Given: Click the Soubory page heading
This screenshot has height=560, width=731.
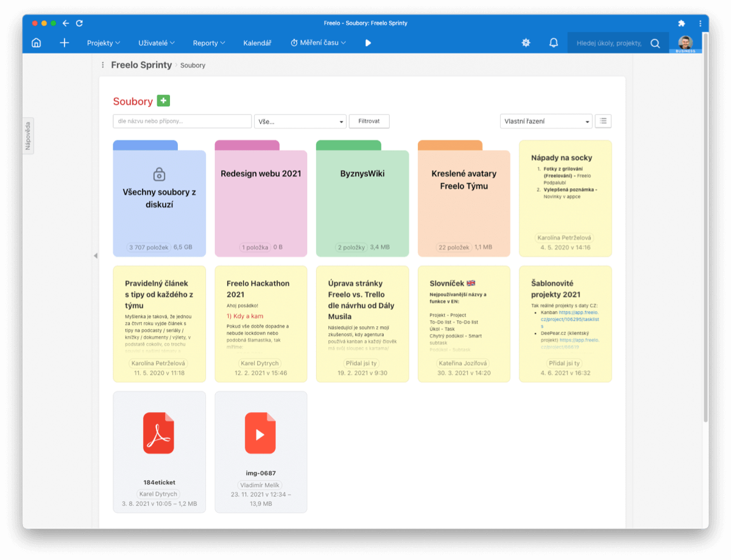Looking at the screenshot, I should [x=133, y=102].
